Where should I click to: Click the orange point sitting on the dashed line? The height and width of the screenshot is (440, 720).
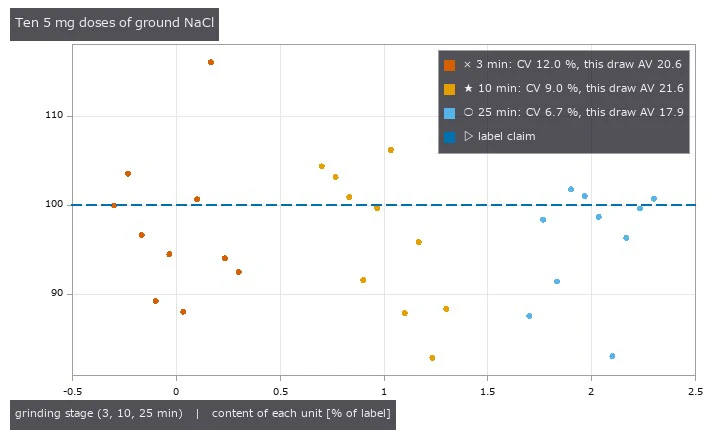click(x=114, y=206)
